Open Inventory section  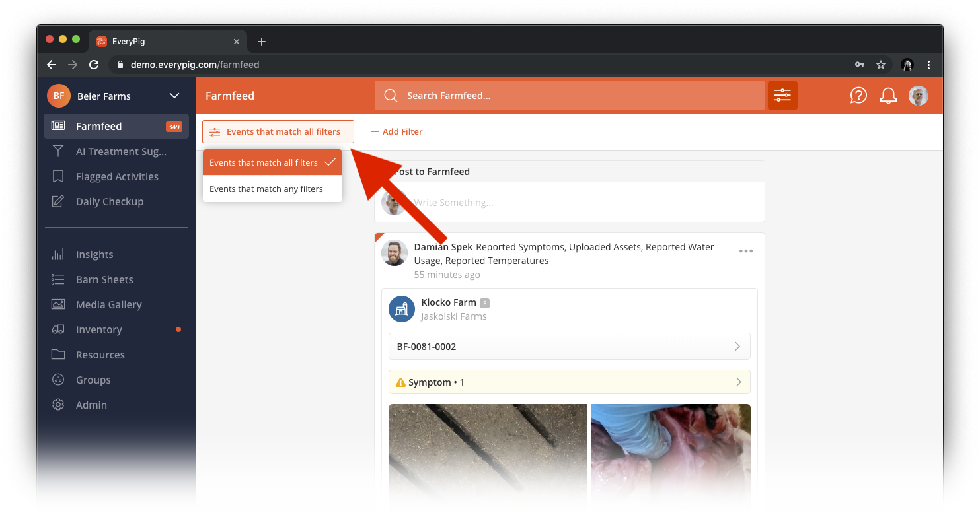[116, 329]
